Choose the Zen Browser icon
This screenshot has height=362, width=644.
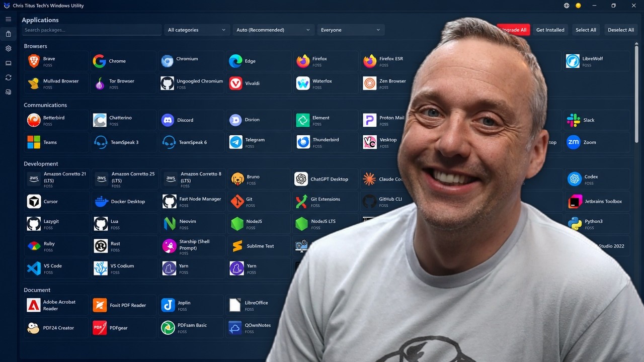(x=370, y=83)
